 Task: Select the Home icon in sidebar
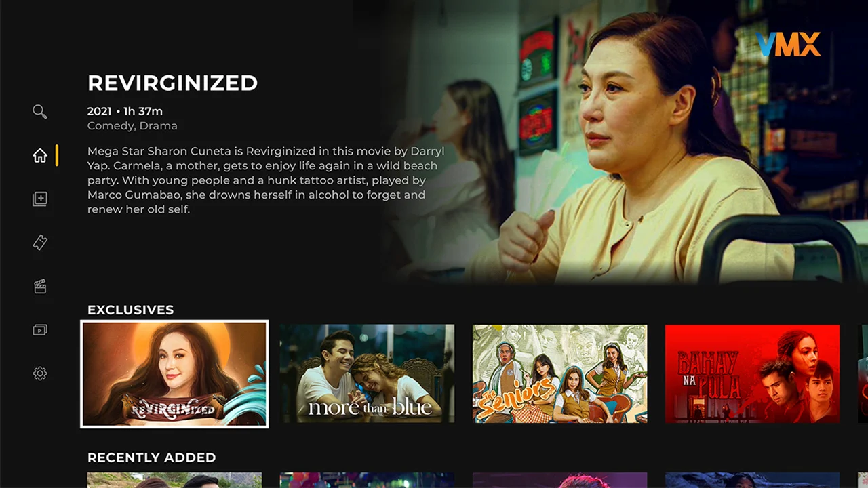click(40, 155)
